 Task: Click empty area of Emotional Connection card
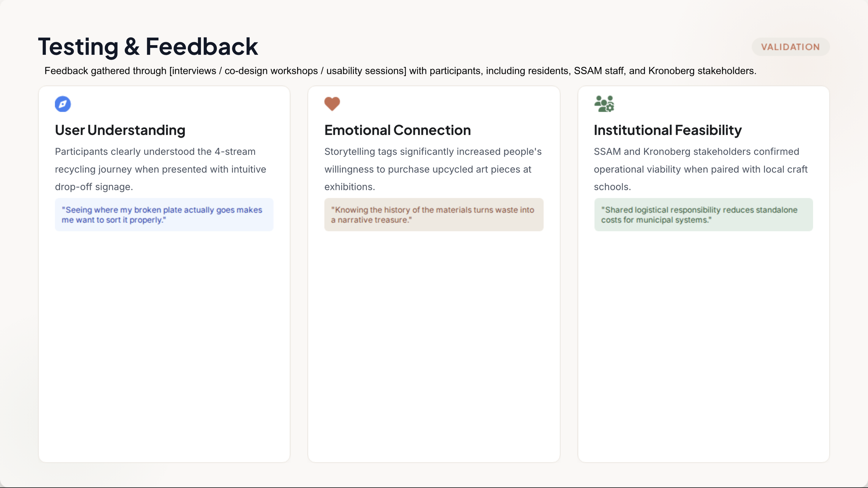pyautogui.click(x=434, y=347)
